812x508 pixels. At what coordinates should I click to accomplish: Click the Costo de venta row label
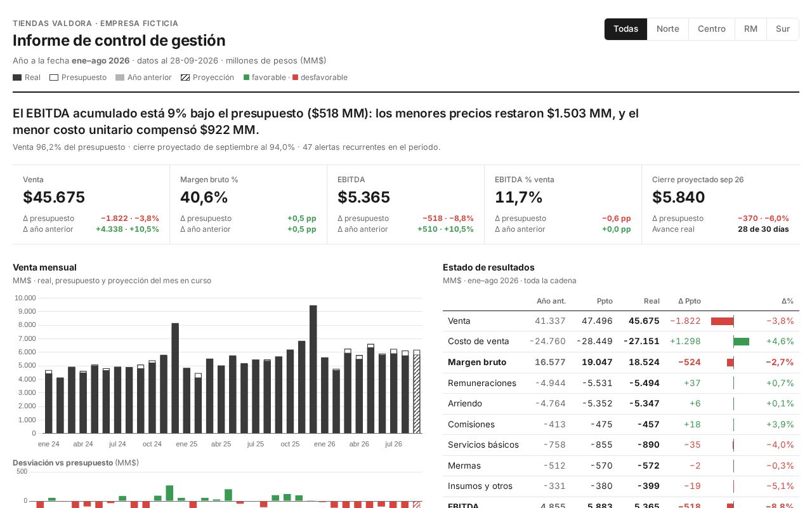tap(478, 342)
